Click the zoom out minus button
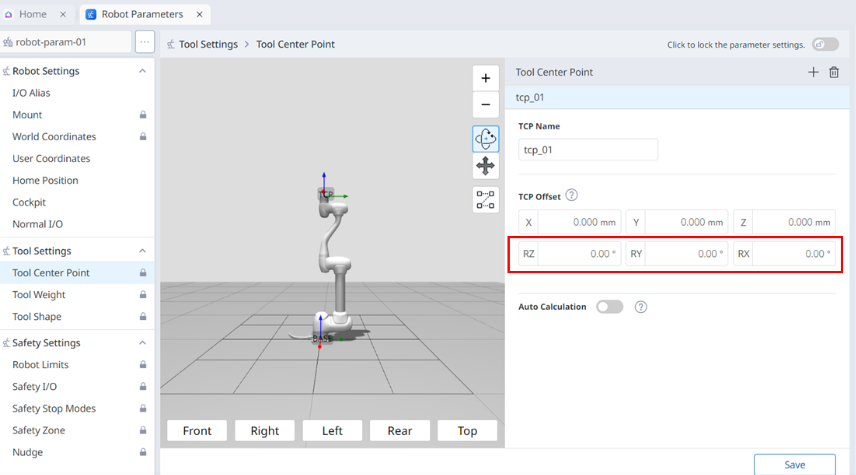The width and height of the screenshot is (856, 475). 485,104
